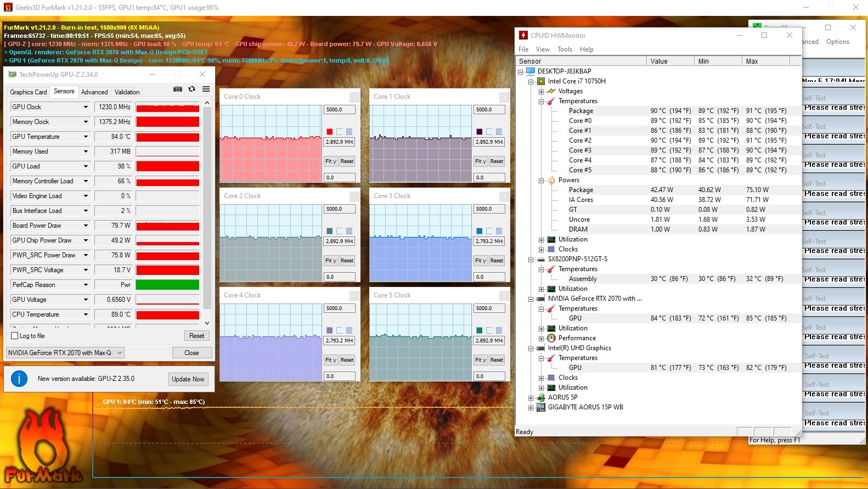Viewport: 868px width, 489px height.
Task: Toggle the light blue box in Core 0 Clock panel
Action: 349,132
